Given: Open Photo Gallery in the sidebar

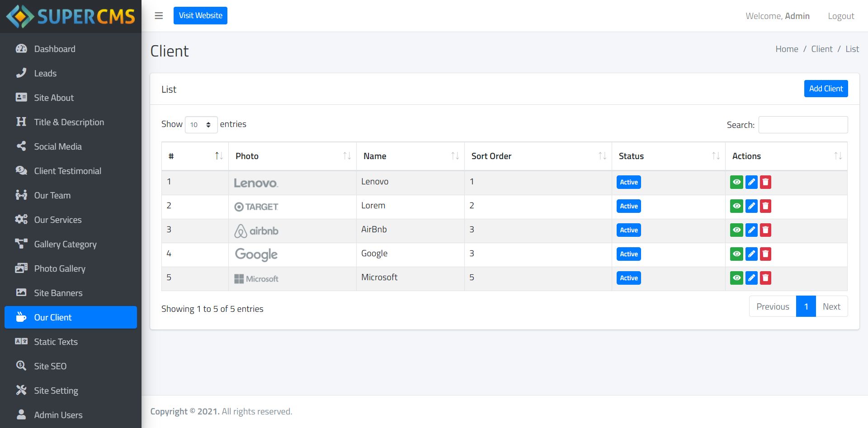Looking at the screenshot, I should [x=60, y=268].
